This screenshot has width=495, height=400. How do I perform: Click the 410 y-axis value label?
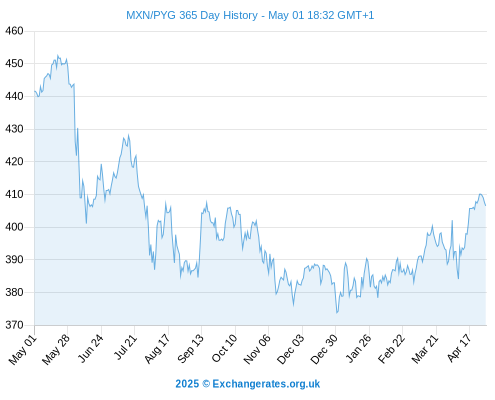pos(14,194)
